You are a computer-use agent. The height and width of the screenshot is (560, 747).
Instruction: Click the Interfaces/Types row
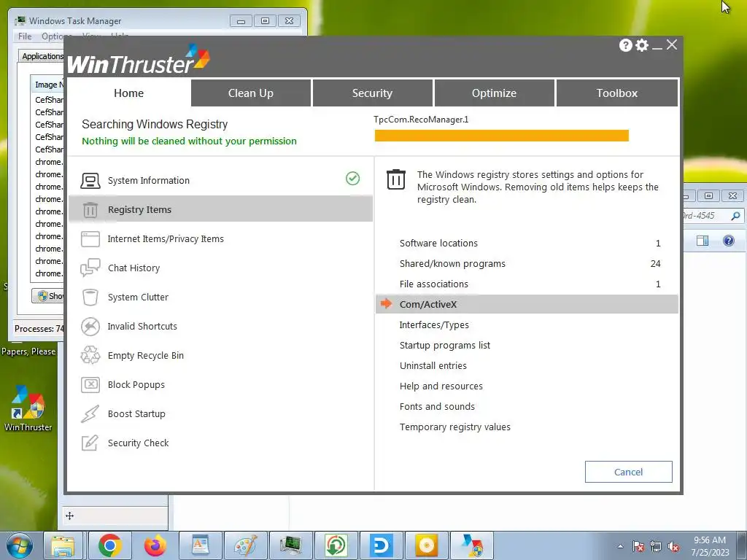[527, 324]
